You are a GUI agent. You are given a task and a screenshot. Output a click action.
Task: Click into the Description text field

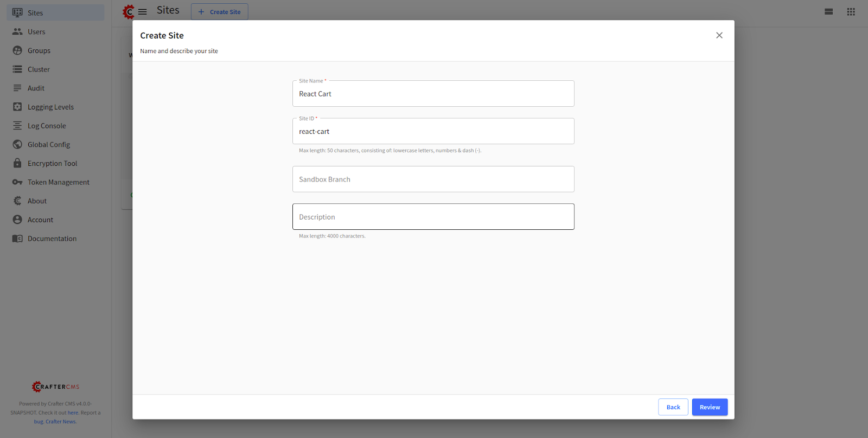(433, 217)
